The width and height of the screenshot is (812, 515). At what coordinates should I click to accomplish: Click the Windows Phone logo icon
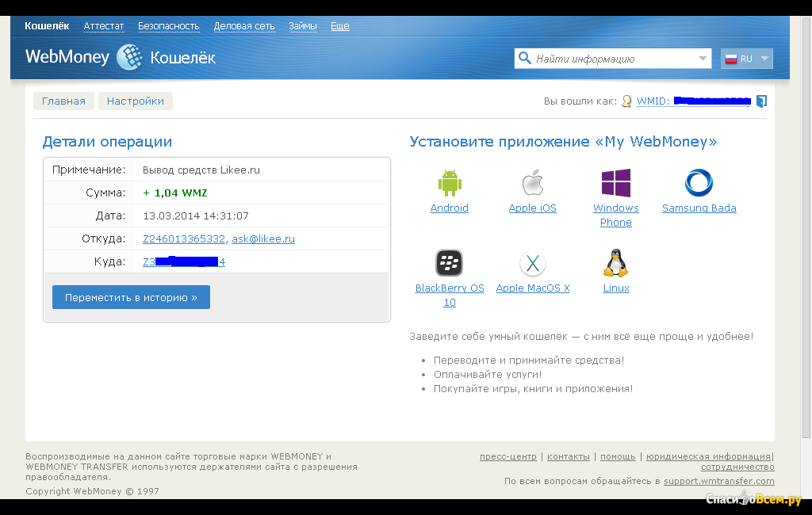click(x=615, y=183)
